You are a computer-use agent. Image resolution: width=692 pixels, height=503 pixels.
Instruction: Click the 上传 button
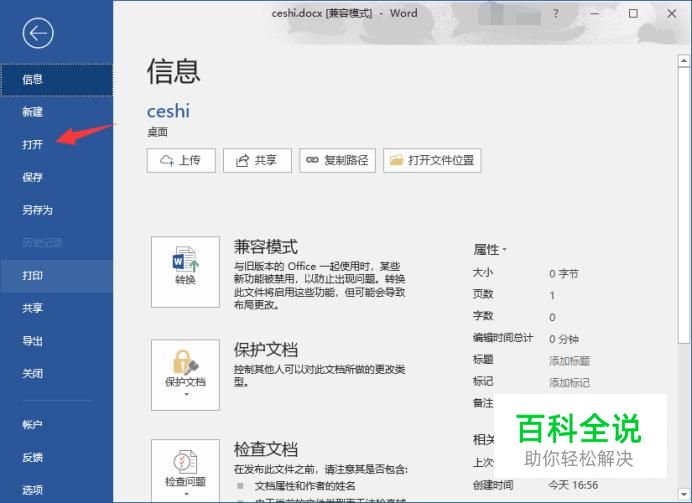(x=181, y=160)
